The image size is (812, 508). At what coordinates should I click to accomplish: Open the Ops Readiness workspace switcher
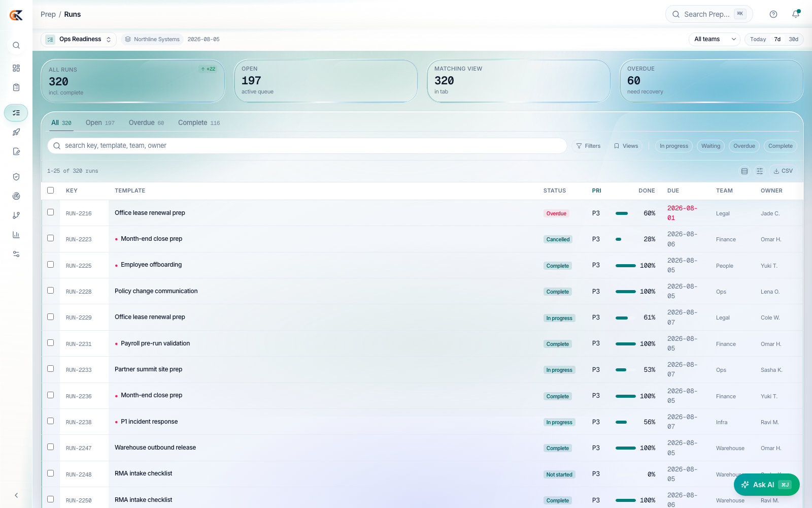pos(79,39)
